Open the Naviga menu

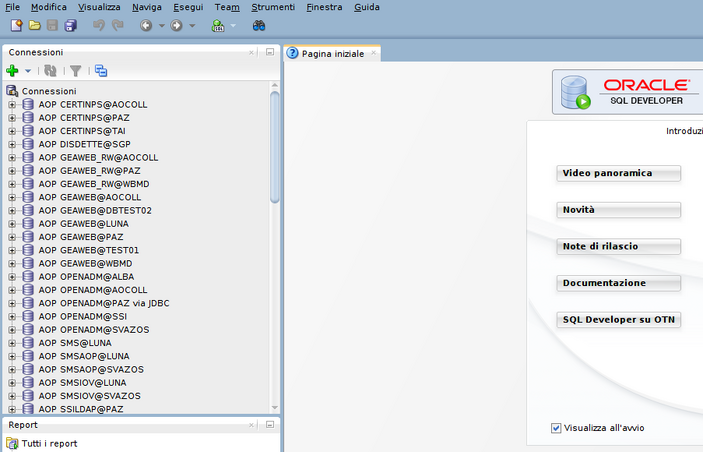(147, 7)
